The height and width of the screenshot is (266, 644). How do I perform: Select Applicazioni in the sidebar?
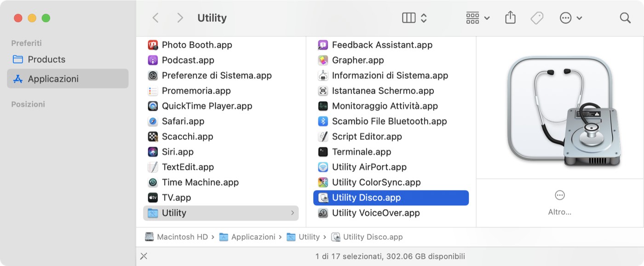point(68,79)
